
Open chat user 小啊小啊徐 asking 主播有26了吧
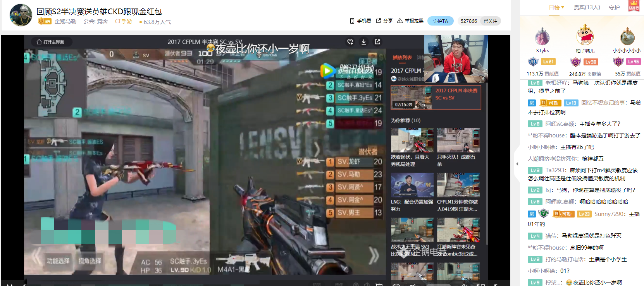(x=542, y=147)
